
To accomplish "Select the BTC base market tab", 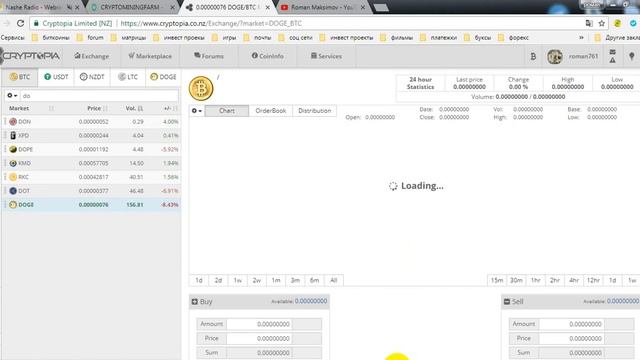I will [x=20, y=77].
